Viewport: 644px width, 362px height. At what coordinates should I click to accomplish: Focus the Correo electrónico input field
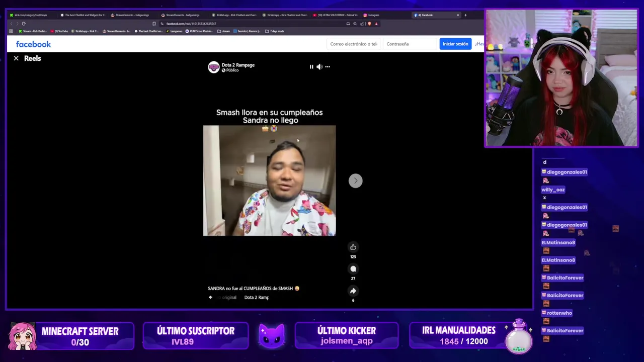point(354,44)
